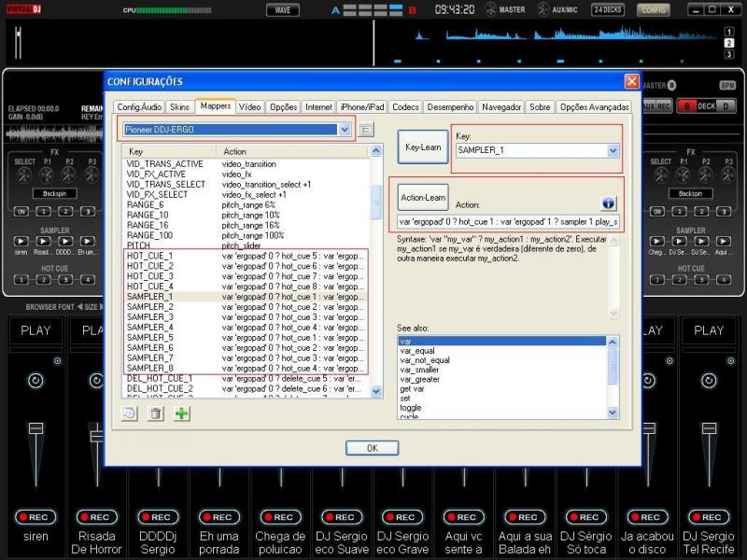Click the trash delete-mapping icon
The width and height of the screenshot is (747, 560).
pyautogui.click(x=156, y=413)
